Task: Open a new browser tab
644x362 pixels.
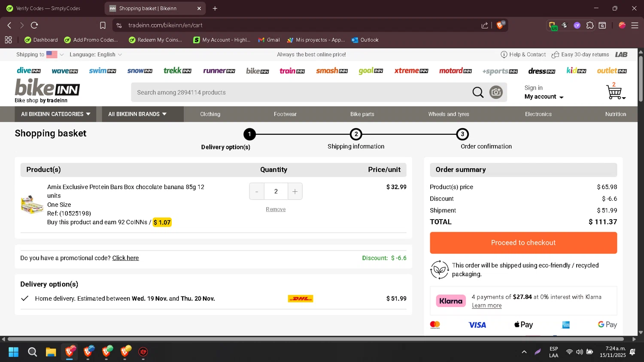Action: click(x=215, y=8)
